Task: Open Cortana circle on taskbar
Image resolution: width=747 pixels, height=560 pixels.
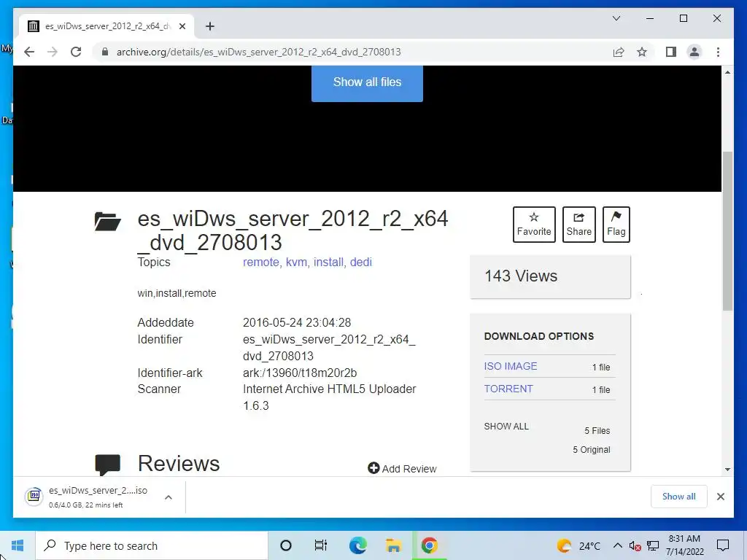Action: pyautogui.click(x=286, y=545)
